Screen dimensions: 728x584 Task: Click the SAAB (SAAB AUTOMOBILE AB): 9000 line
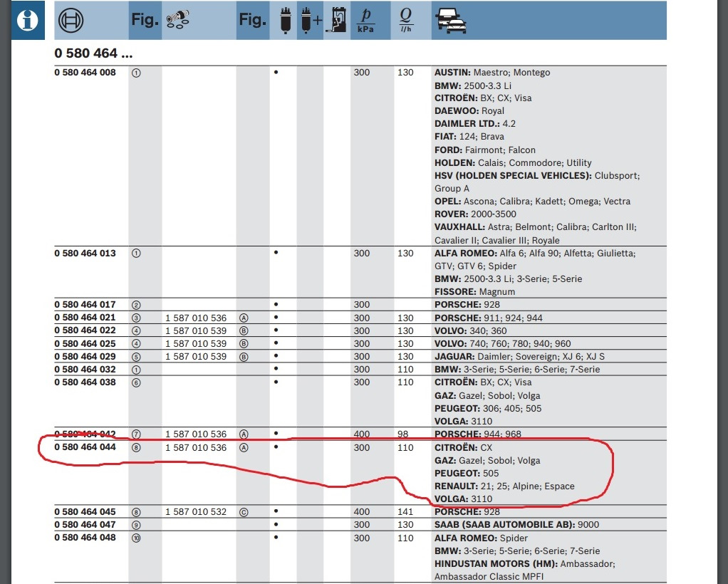point(516,525)
